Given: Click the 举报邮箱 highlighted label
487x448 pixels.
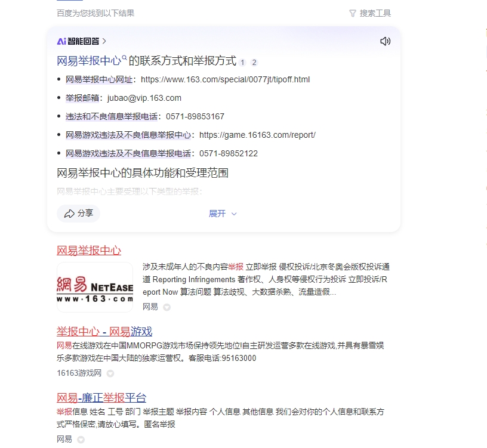Looking at the screenshot, I should coord(82,98).
